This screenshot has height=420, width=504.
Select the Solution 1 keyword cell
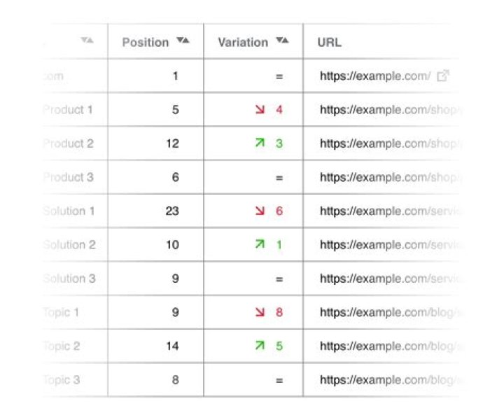(69, 211)
